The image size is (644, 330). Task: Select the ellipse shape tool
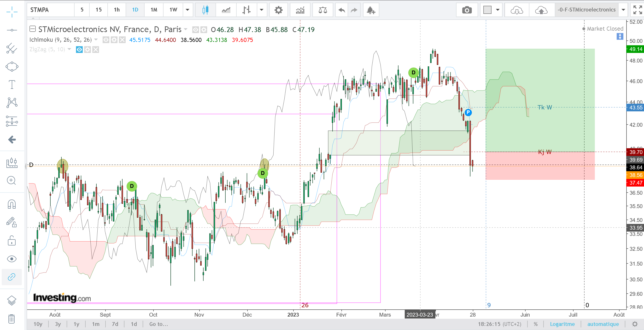[x=12, y=67]
